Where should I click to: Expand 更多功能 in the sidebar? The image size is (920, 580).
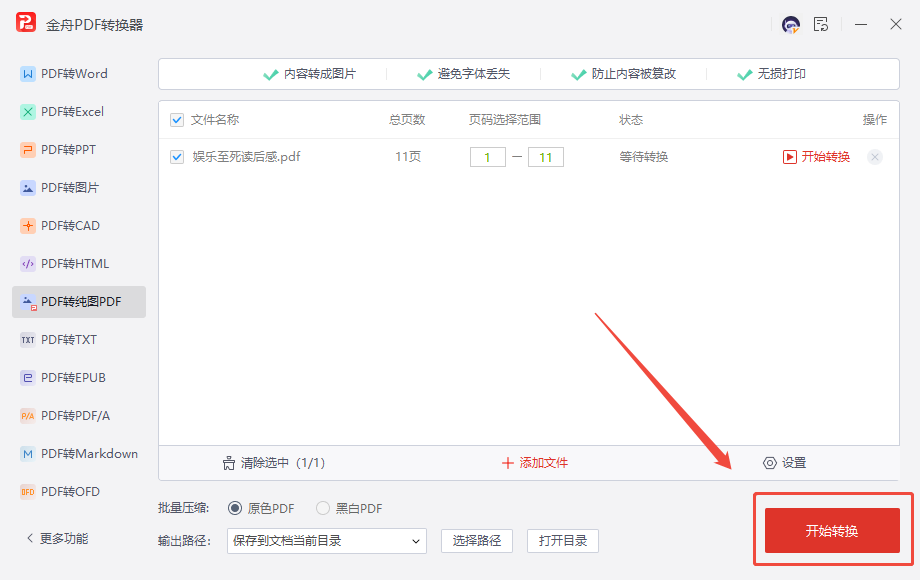pos(58,538)
